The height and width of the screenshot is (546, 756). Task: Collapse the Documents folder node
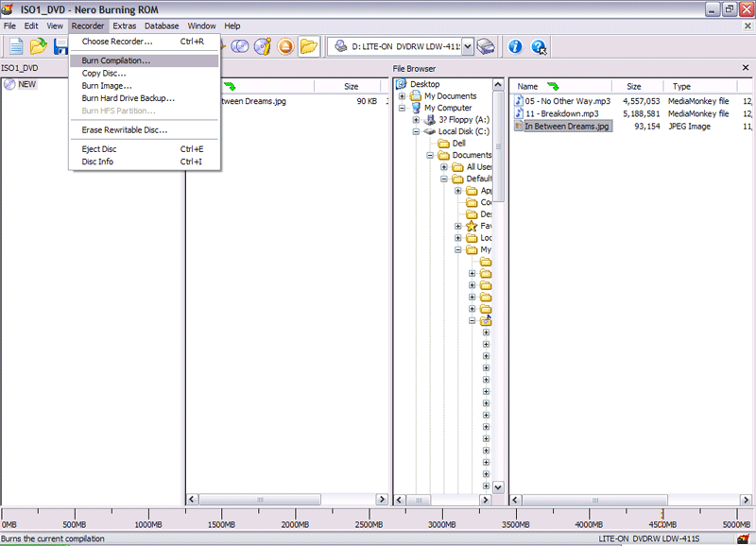point(430,155)
